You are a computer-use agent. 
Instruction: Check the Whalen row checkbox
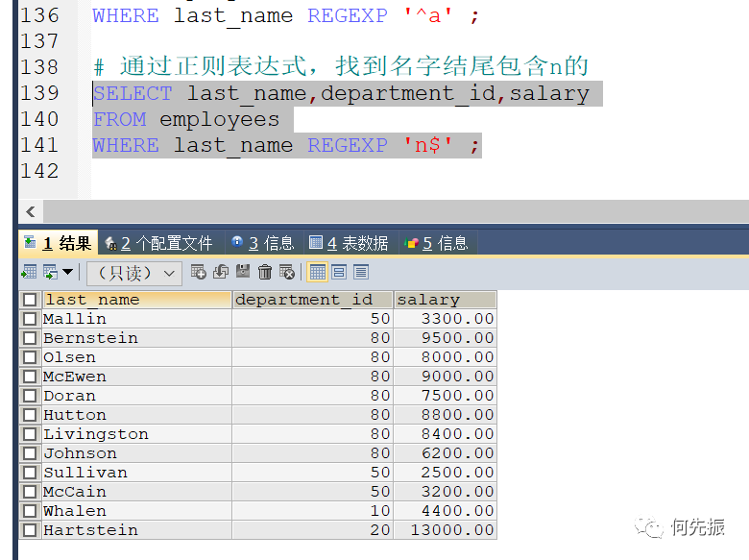30,511
